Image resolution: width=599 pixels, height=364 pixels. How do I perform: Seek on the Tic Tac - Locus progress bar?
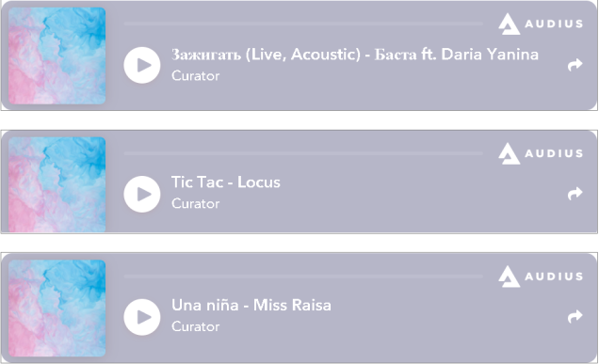303,153
